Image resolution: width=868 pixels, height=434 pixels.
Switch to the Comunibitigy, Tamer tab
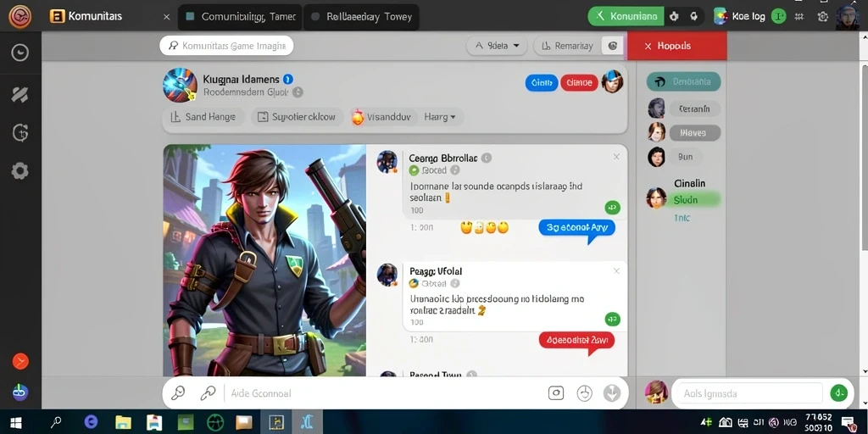[x=241, y=17]
